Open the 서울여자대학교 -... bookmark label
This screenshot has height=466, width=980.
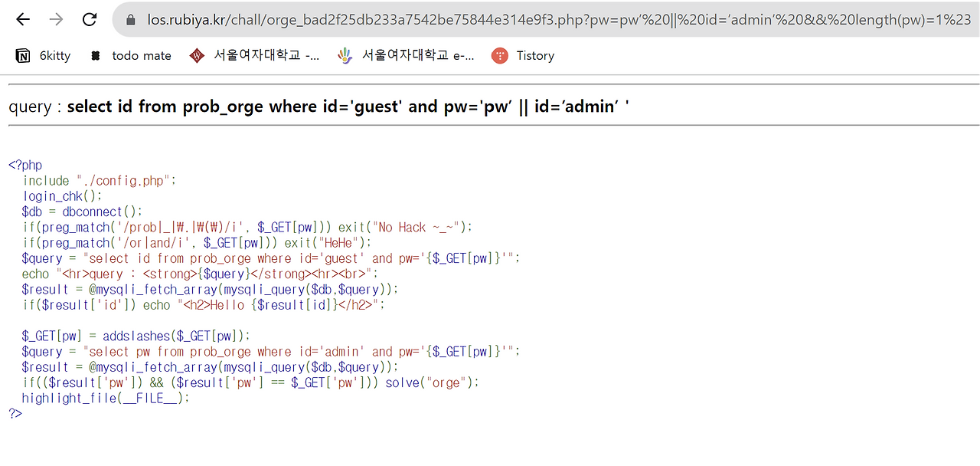point(266,55)
